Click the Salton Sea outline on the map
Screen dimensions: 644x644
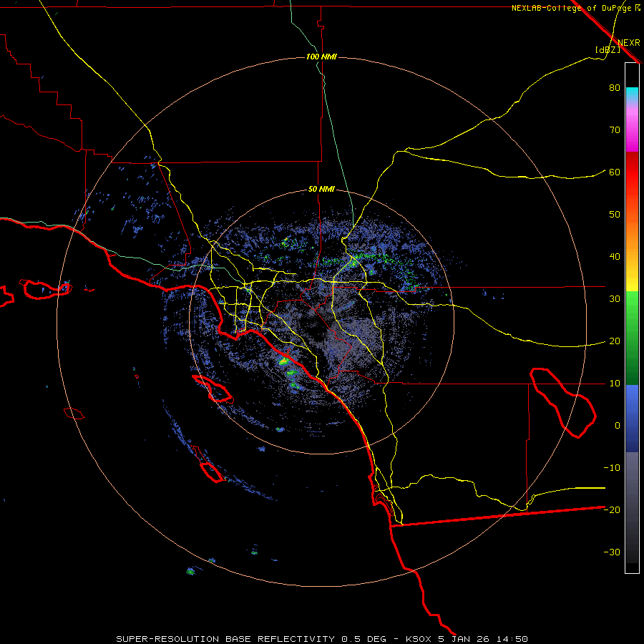pos(562,402)
